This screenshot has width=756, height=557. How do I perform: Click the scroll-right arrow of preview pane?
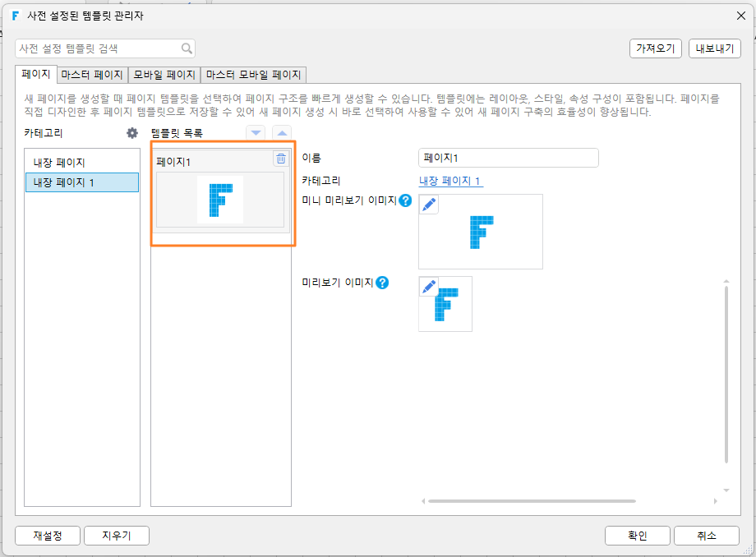tap(715, 501)
